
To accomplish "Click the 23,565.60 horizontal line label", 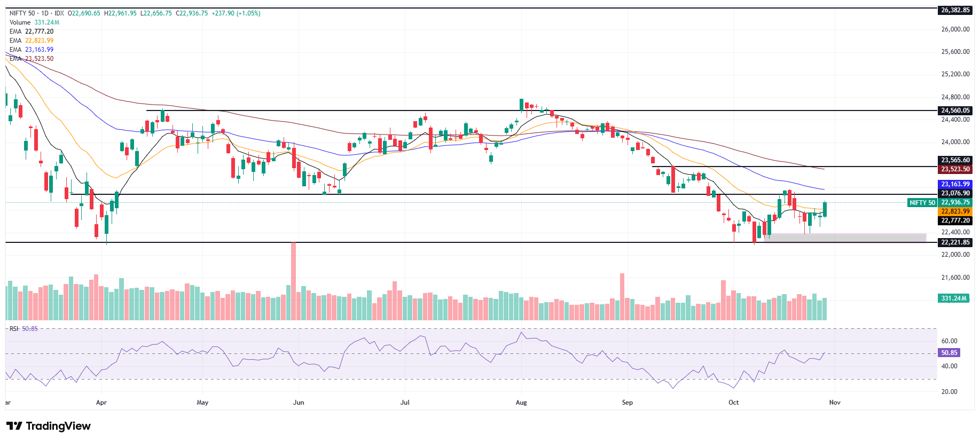I will click(955, 160).
